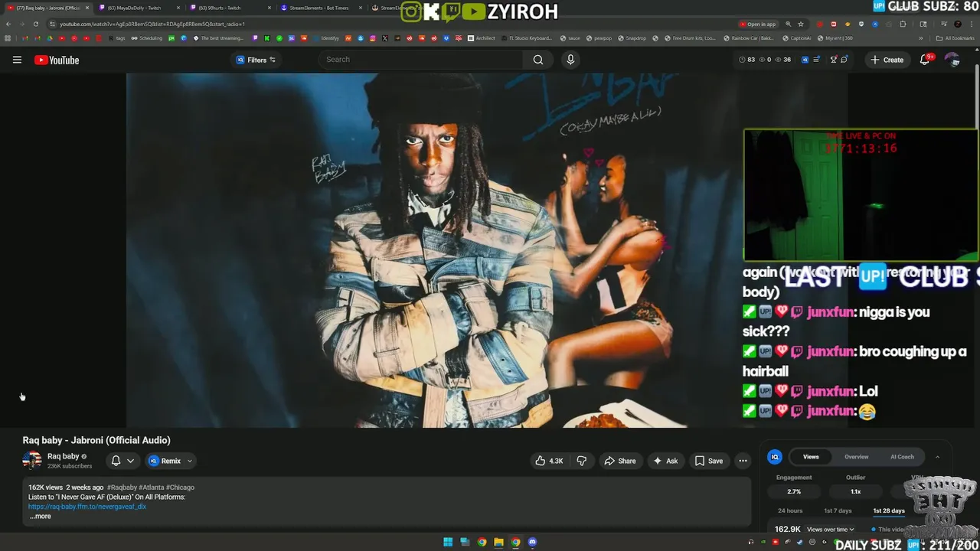
Task: Open the Windows Start menu
Action: point(448,543)
